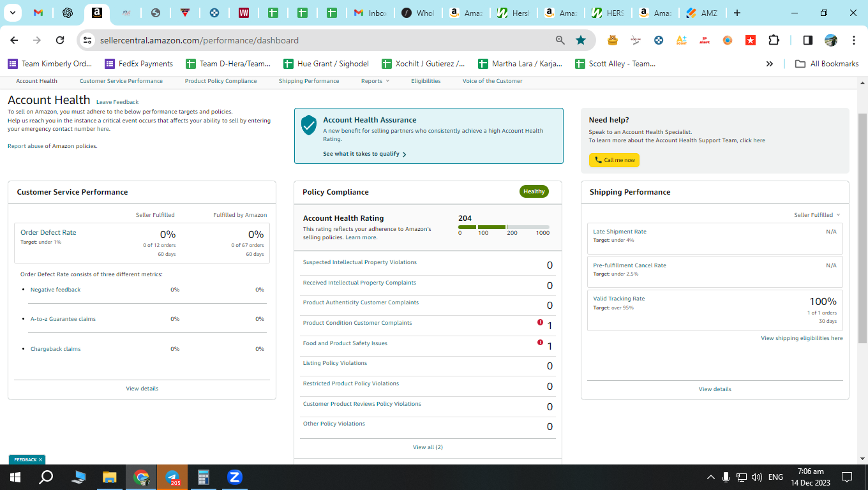Toggle the bookmark star for this page

pos(580,40)
